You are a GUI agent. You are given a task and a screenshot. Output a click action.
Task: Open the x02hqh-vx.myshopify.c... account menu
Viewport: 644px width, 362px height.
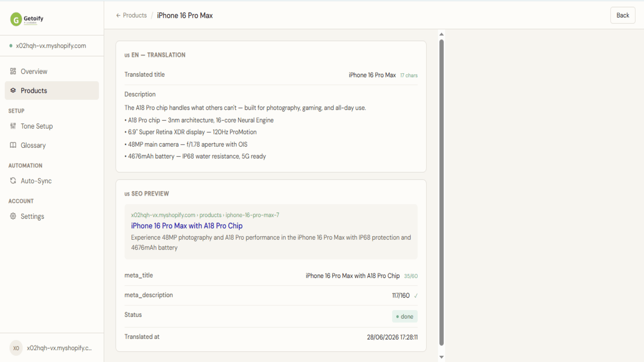(x=52, y=348)
